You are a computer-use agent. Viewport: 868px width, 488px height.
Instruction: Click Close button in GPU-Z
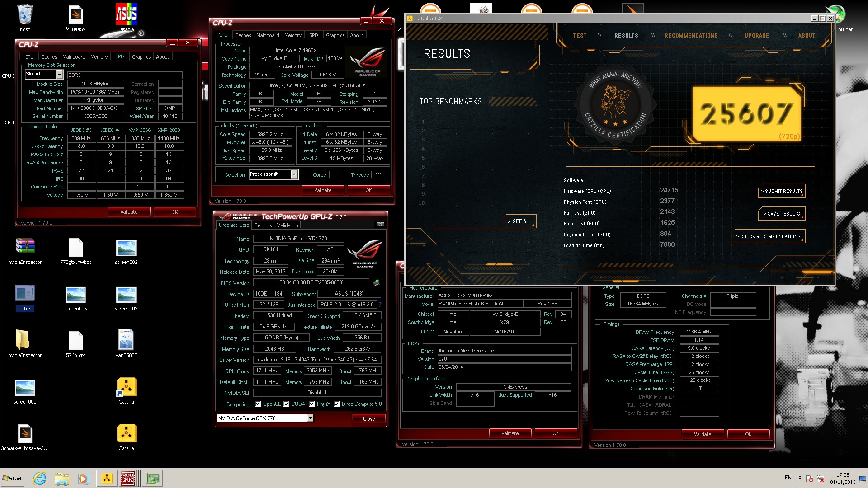pos(369,419)
